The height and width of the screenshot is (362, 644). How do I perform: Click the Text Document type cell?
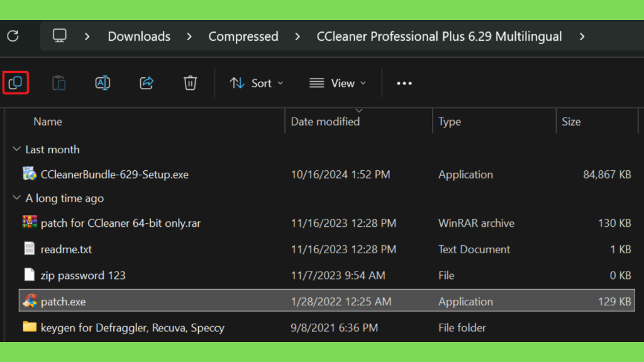[474, 249]
